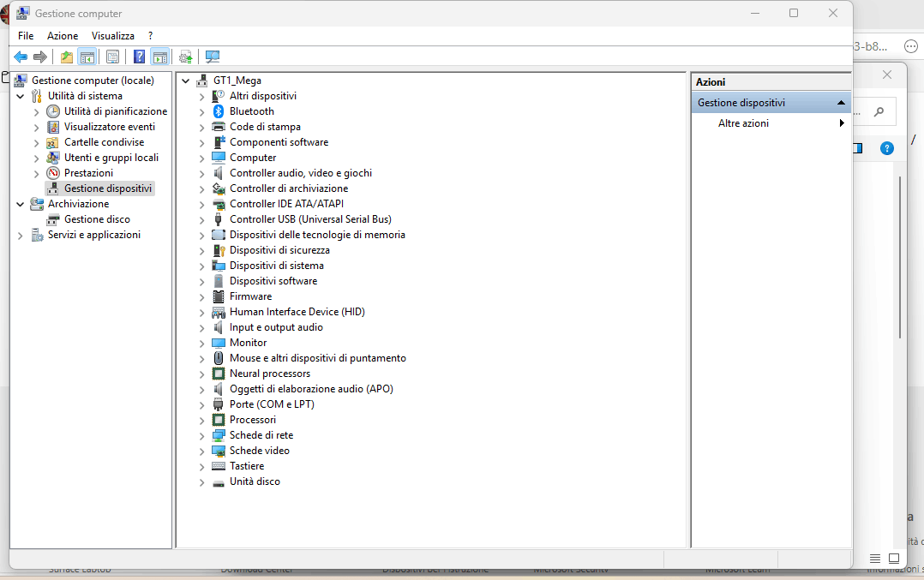
Task: Open the Visualizza menu
Action: [112, 36]
